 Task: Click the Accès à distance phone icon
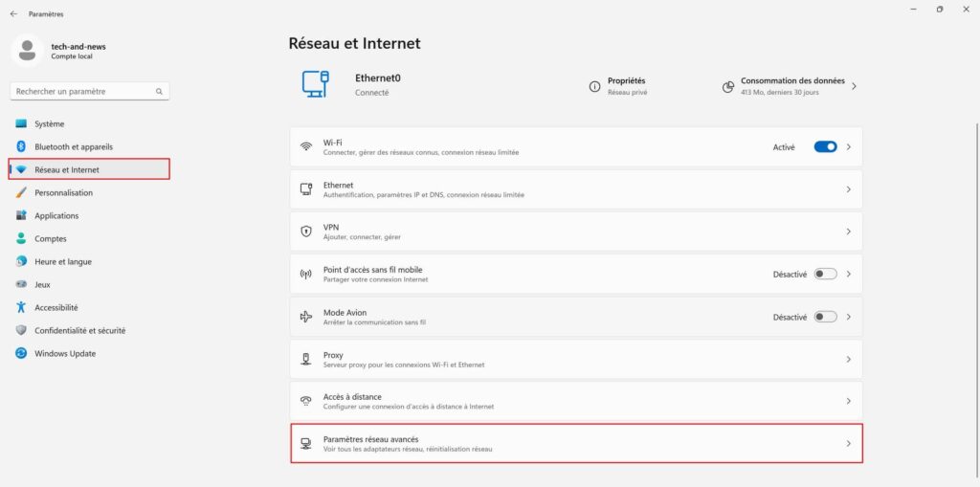[305, 401]
